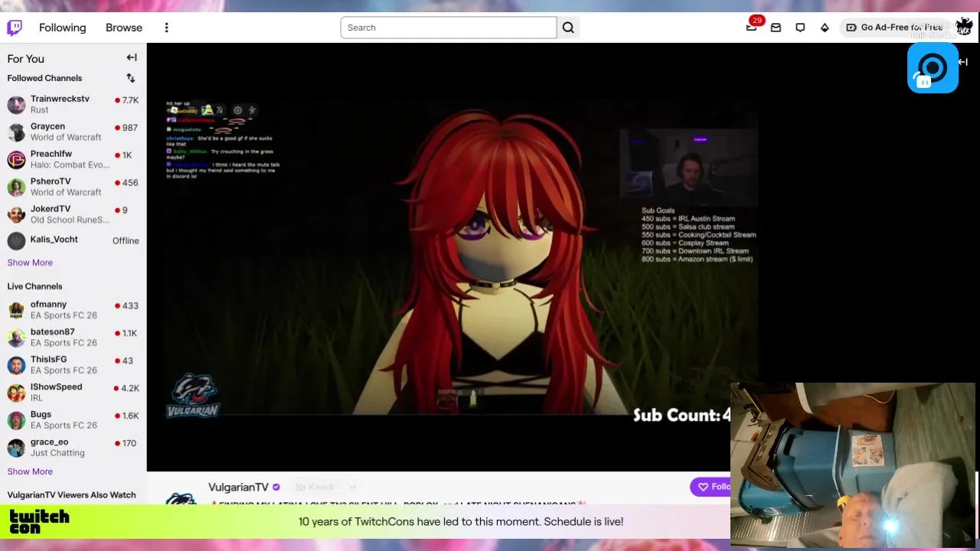This screenshot has width=980, height=551.
Task: Click Followed Channels heading
Action: [44, 78]
